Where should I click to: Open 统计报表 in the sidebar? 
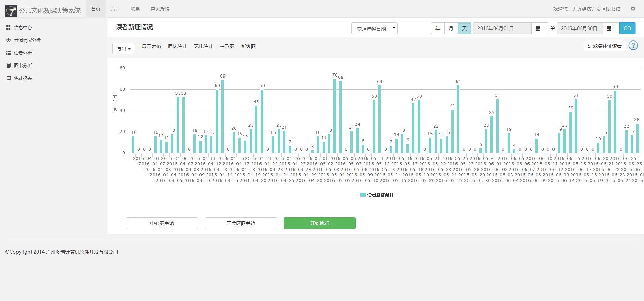23,78
